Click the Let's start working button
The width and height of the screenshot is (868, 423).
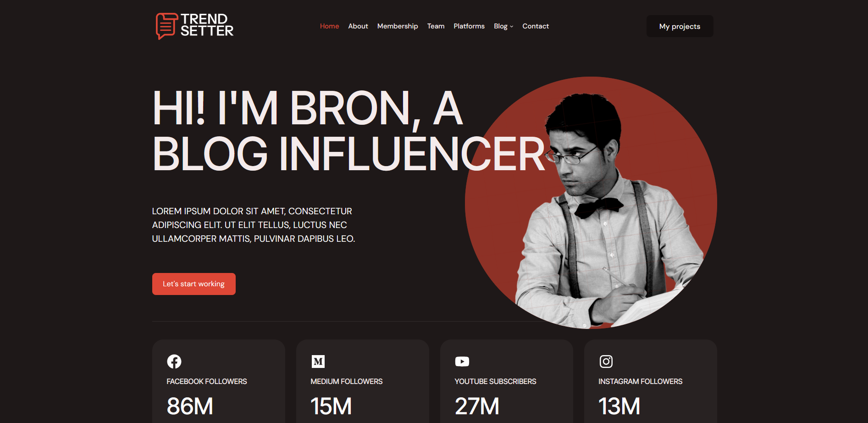[194, 284]
